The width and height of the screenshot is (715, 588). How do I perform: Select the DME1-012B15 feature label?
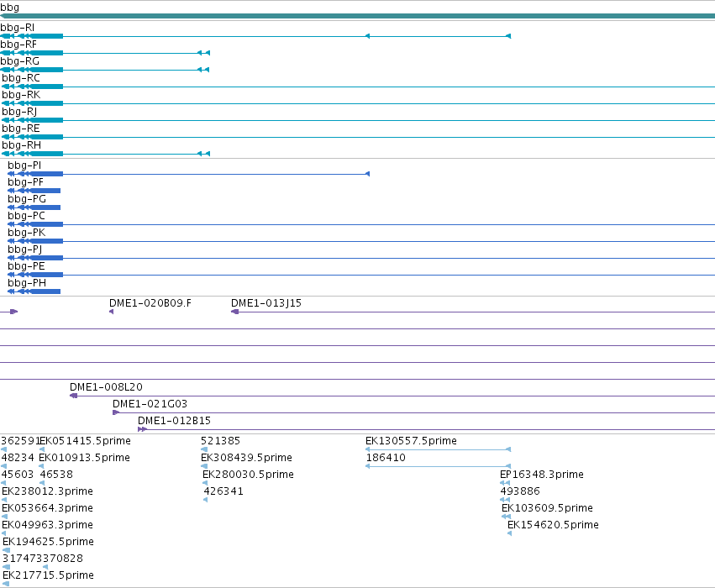click(x=174, y=421)
